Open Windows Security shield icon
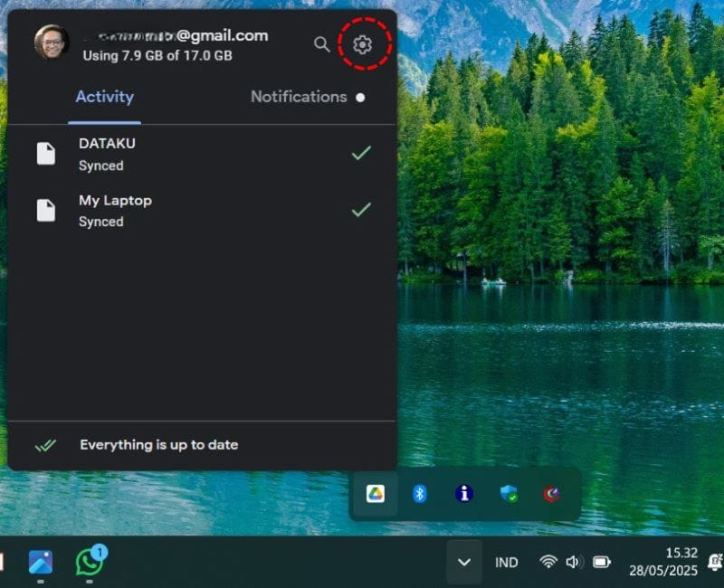Viewport: 724px width, 588px height. [x=509, y=494]
